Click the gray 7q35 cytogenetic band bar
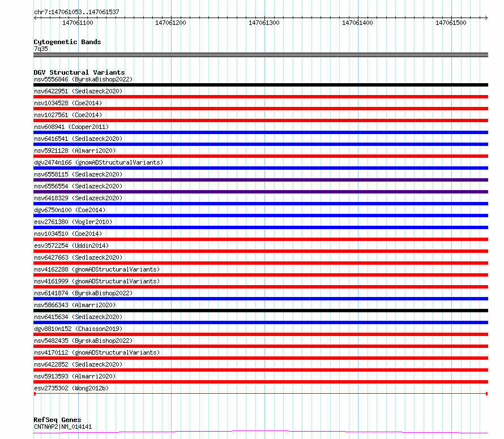 [260, 55]
